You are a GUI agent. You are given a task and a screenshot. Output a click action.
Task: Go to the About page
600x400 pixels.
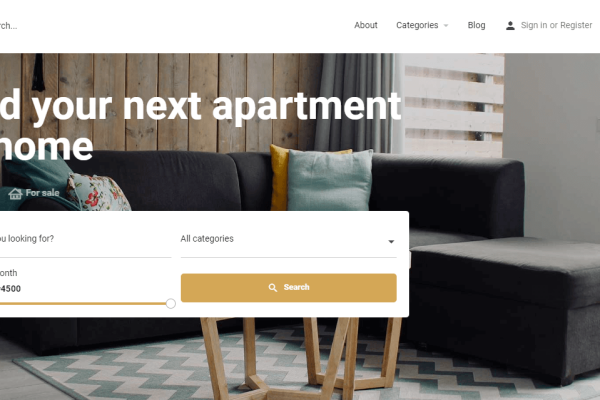point(365,25)
